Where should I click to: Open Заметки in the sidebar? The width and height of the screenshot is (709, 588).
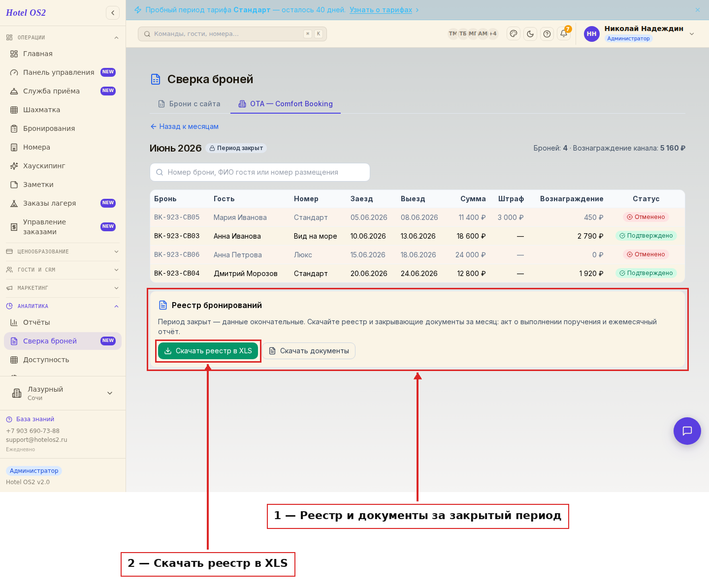(63, 185)
